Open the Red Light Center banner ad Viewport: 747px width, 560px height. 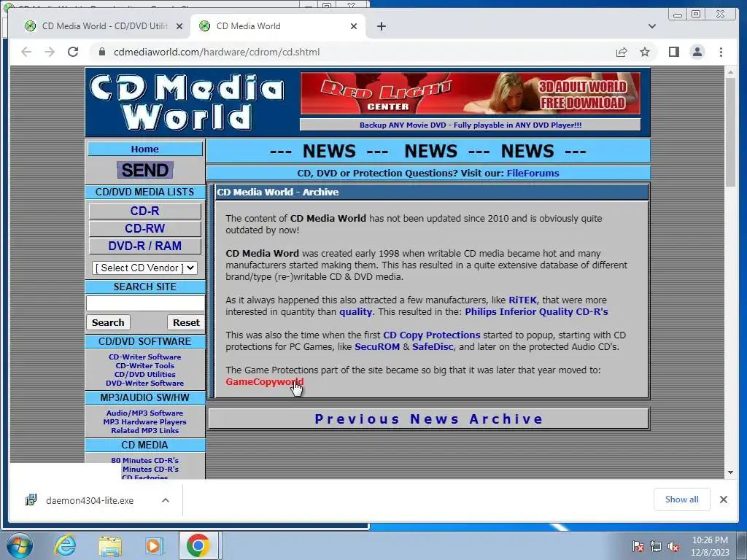point(471,93)
